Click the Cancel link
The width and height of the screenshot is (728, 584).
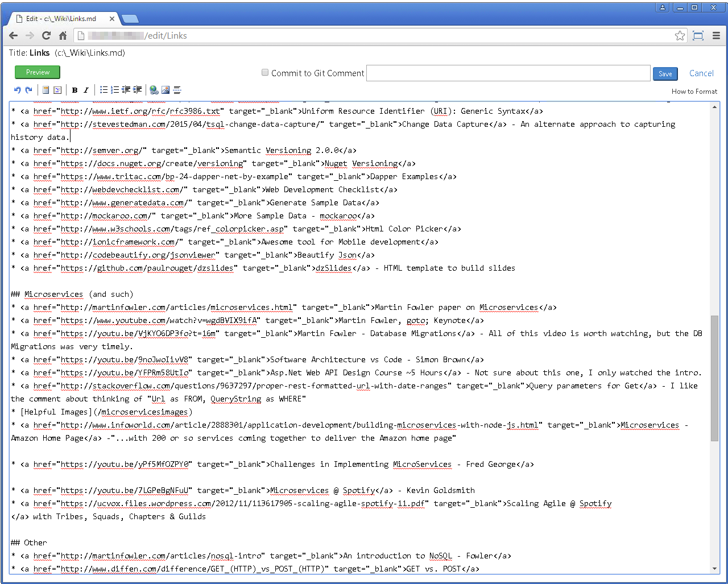[x=701, y=73]
